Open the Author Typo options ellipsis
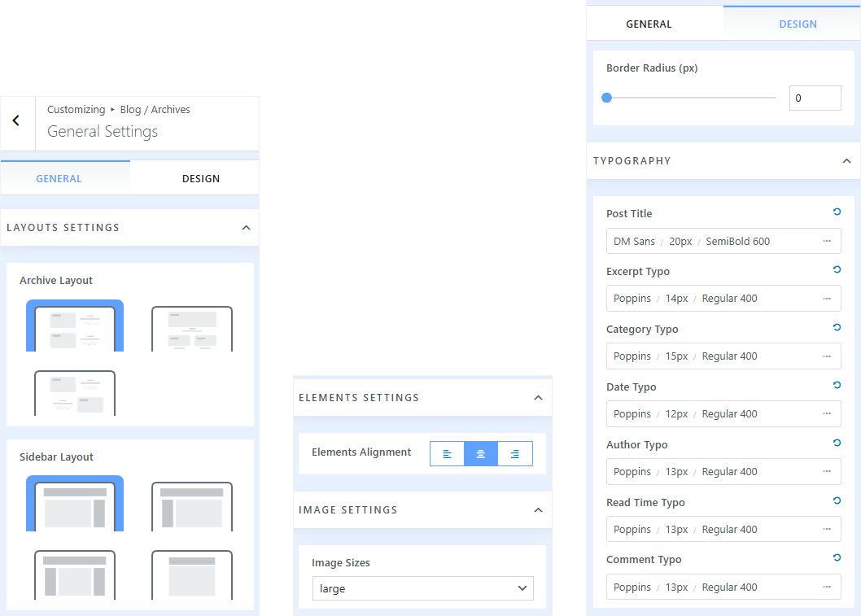The width and height of the screenshot is (861, 616). pyautogui.click(x=827, y=472)
